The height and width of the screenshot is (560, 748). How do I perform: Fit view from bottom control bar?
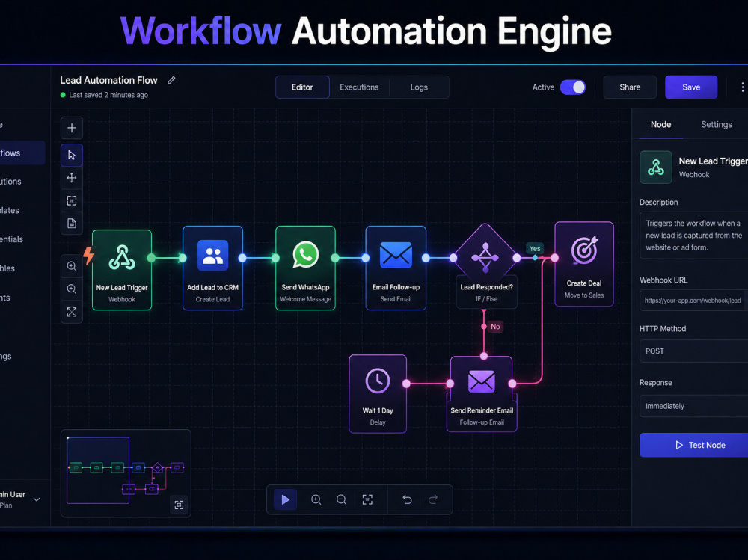click(367, 499)
